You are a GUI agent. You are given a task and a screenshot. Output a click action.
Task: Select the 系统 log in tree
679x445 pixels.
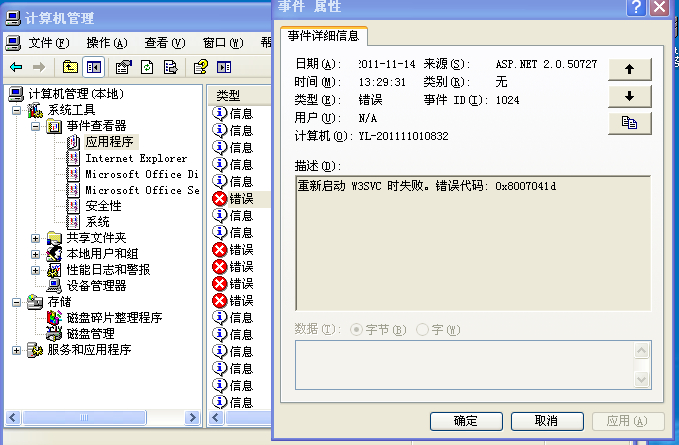pyautogui.click(x=97, y=222)
